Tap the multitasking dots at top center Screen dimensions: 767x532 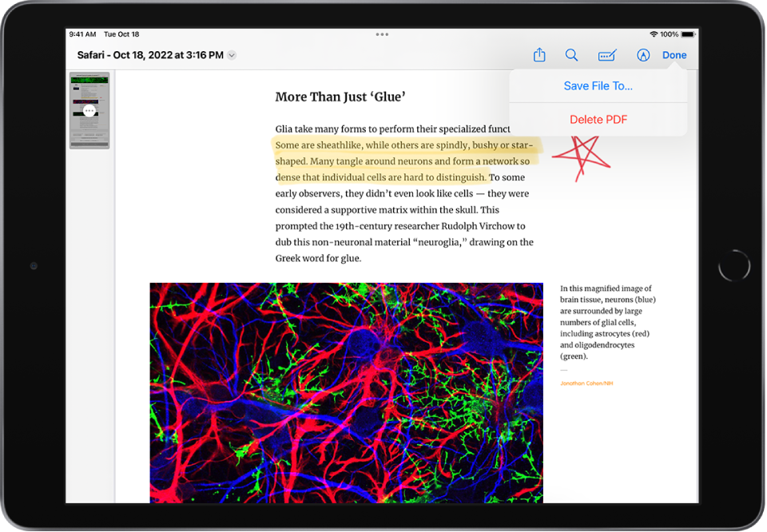[382, 34]
